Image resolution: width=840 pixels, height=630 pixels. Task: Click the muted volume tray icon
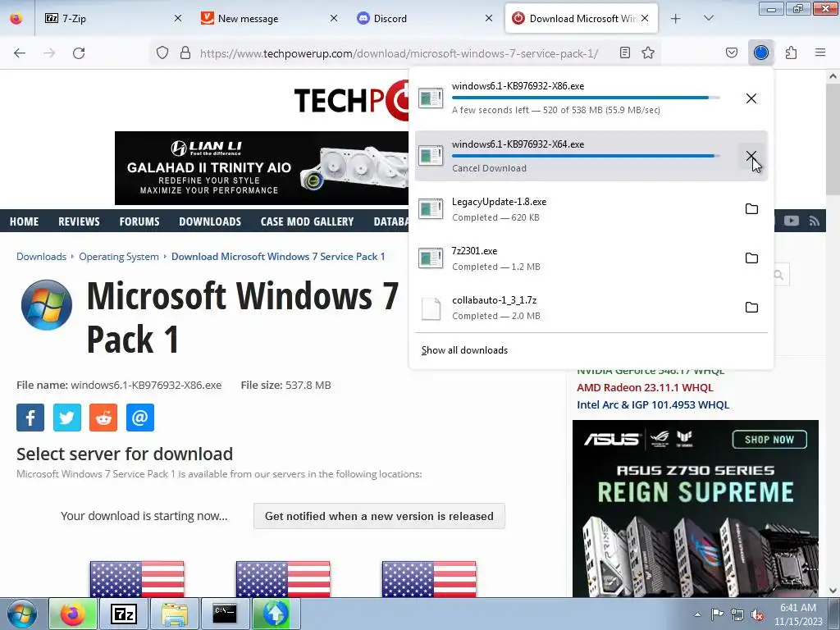[x=757, y=615]
